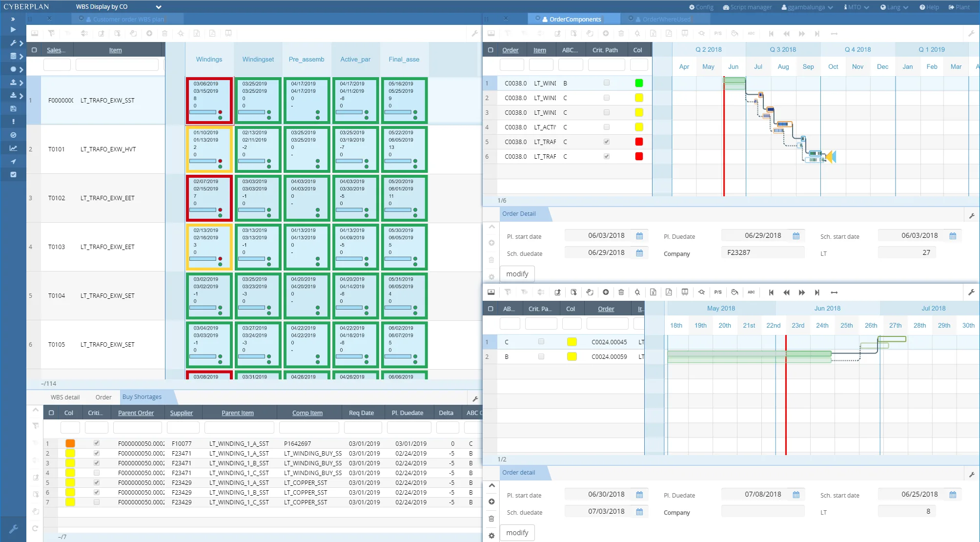Jump to first in lower-right Gantt toolbar
The height and width of the screenshot is (542, 980).
click(x=771, y=292)
